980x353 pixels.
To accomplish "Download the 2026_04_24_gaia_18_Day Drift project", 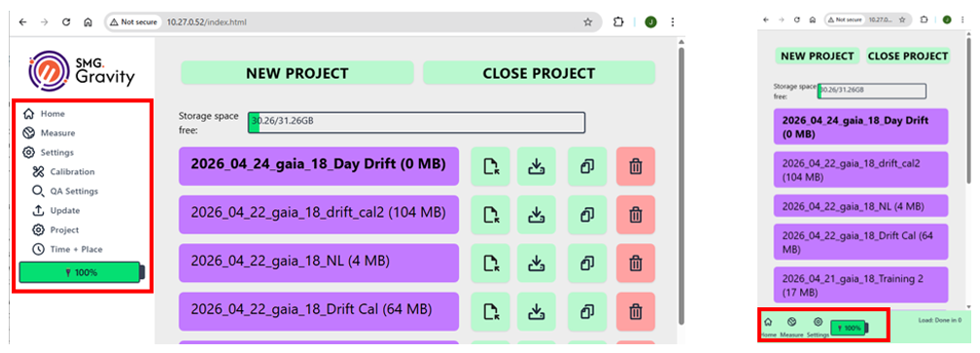I will (x=536, y=166).
